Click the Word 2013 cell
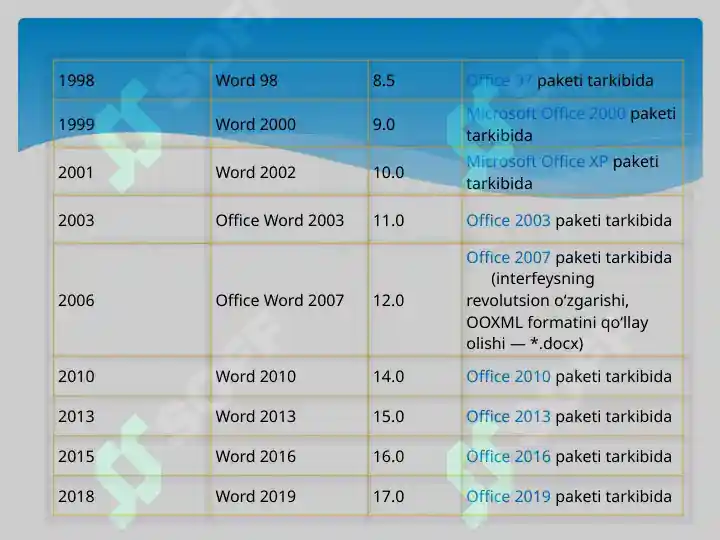This screenshot has height=540, width=720. (289, 416)
